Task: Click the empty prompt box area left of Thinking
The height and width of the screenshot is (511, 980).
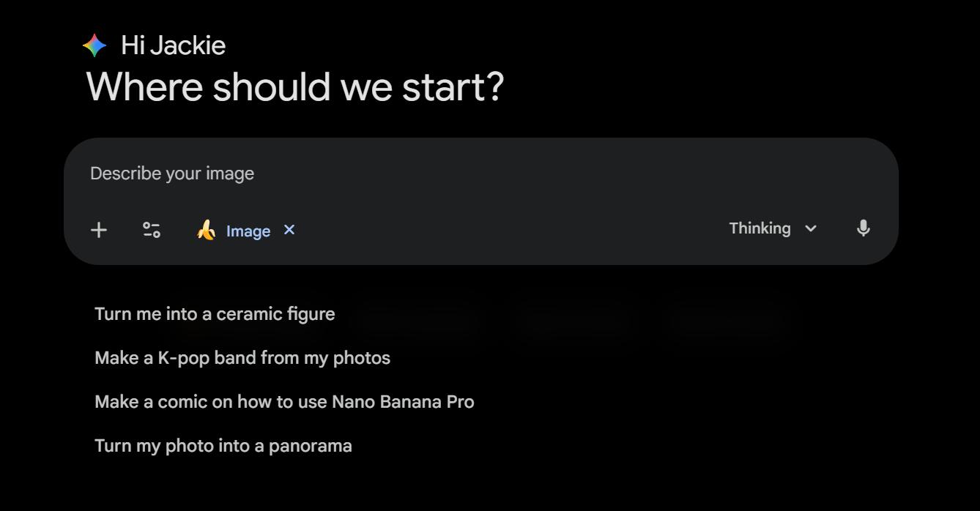Action: tap(513, 228)
